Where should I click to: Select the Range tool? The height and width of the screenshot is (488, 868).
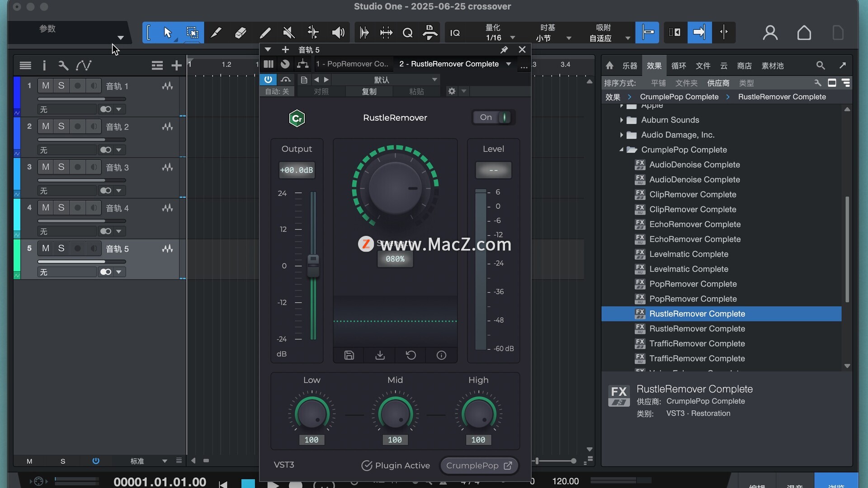192,33
